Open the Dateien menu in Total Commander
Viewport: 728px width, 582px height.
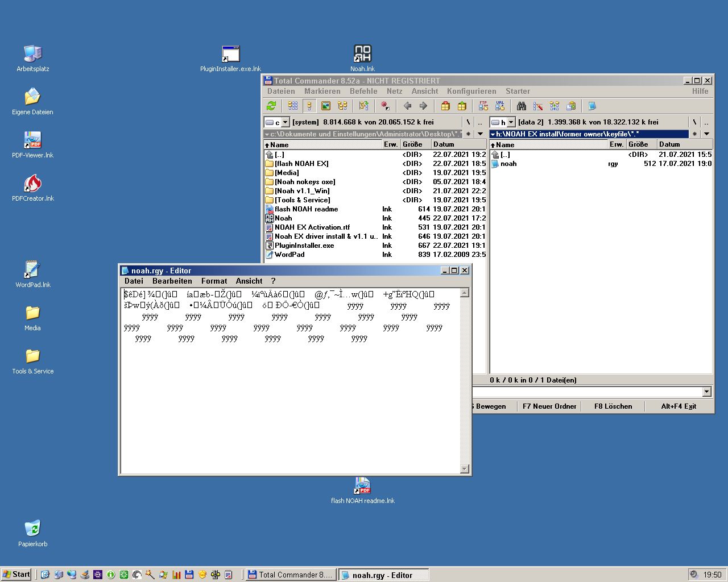[x=281, y=91]
